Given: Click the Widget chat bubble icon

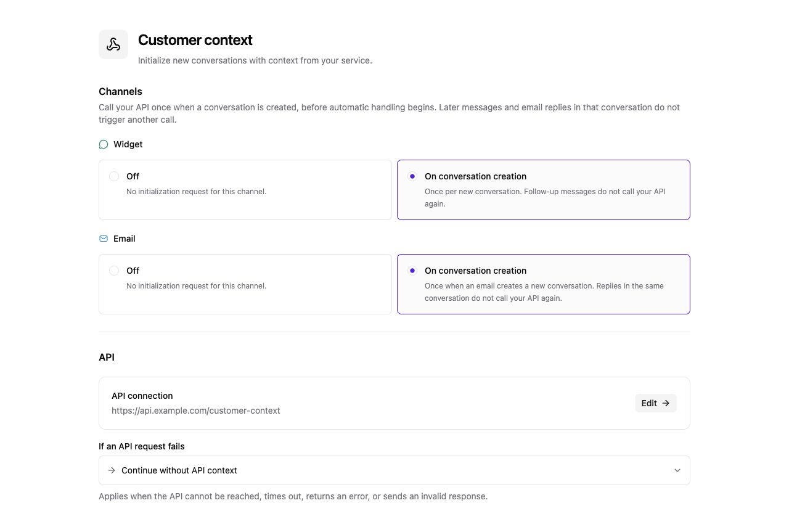Looking at the screenshot, I should 104,144.
